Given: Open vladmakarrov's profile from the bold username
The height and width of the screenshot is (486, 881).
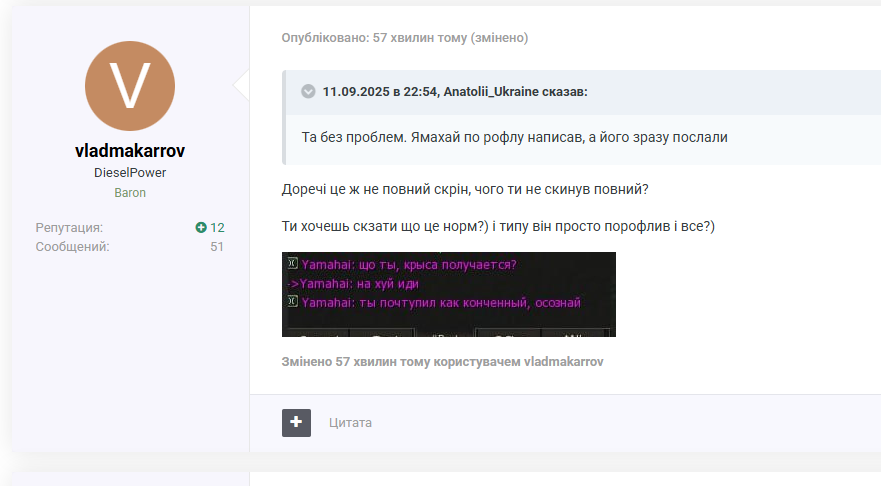Looking at the screenshot, I should [130, 151].
